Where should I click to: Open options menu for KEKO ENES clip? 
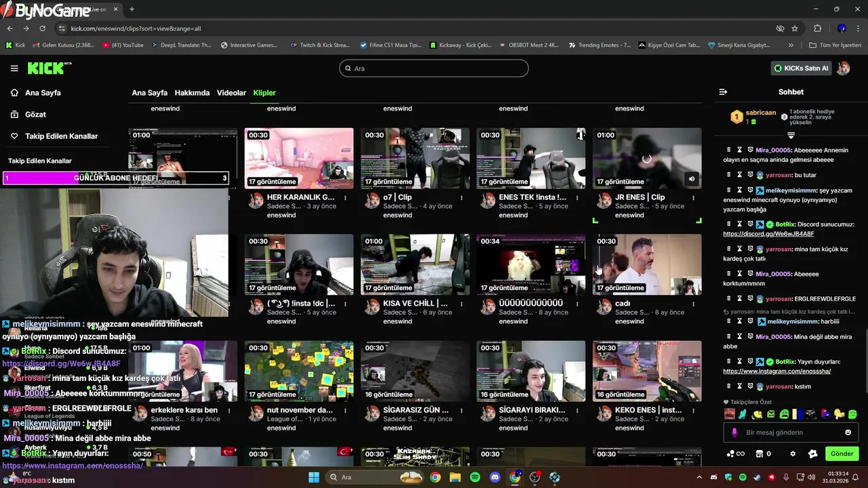[x=693, y=411]
